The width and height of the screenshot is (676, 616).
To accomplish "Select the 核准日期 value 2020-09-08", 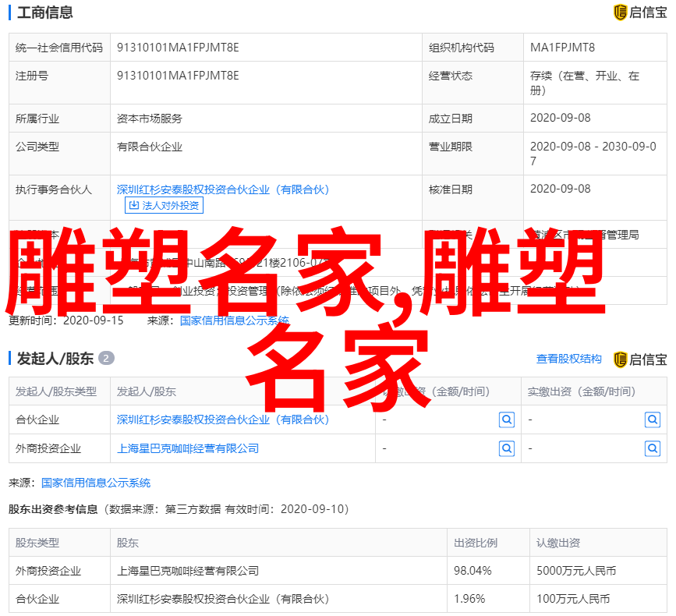I will (560, 189).
